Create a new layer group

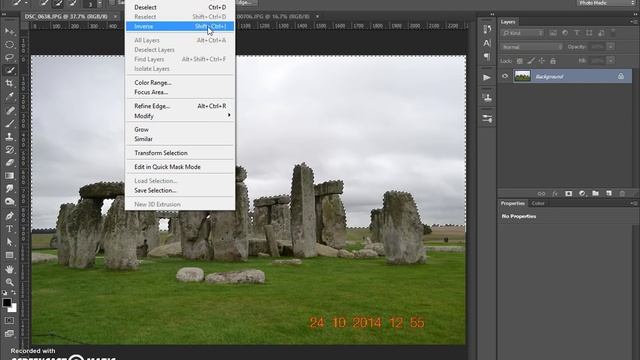[x=596, y=193]
